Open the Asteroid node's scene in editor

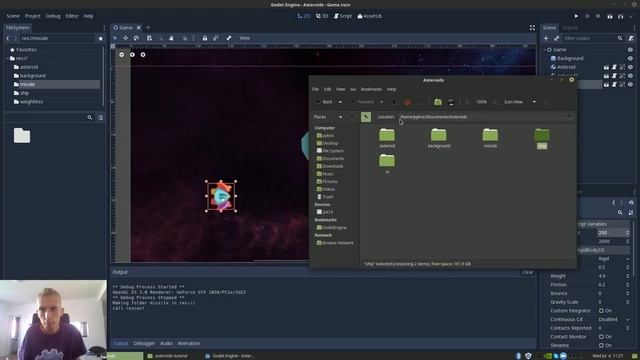[606, 67]
